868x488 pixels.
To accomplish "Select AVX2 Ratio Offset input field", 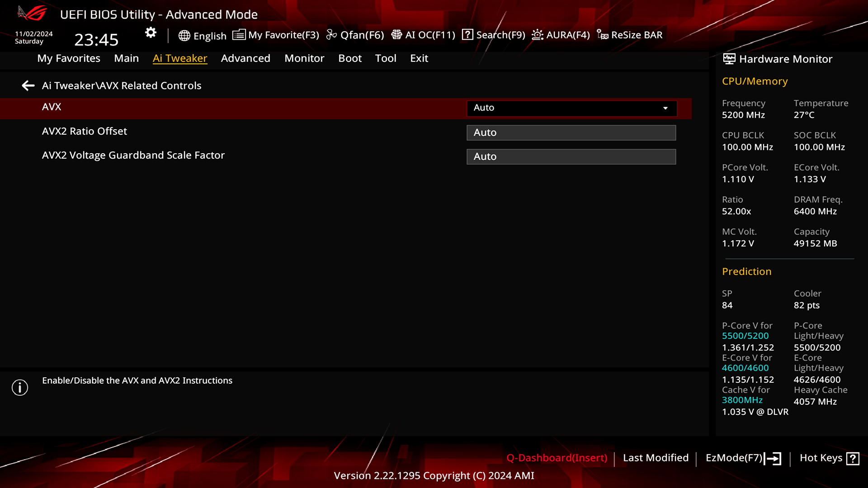I will pyautogui.click(x=571, y=132).
